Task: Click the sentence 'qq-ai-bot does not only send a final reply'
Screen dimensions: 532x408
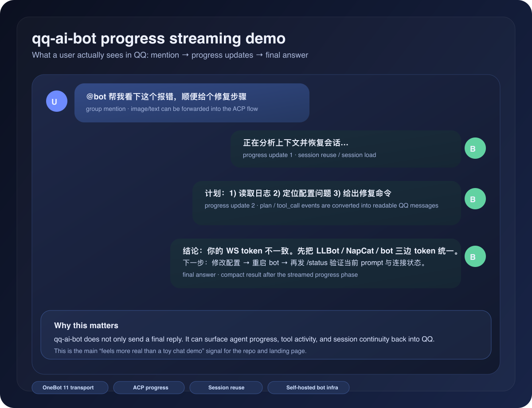Action: (244, 339)
